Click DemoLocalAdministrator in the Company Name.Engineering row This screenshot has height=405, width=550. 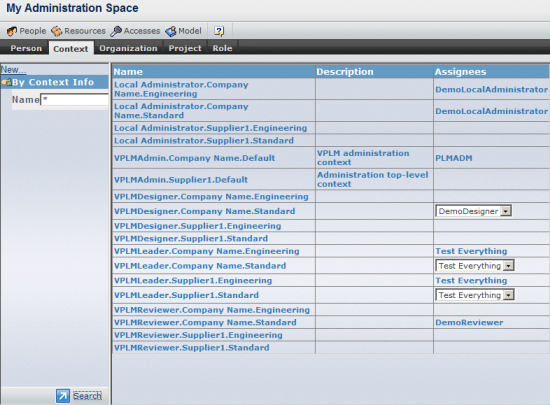[491, 90]
